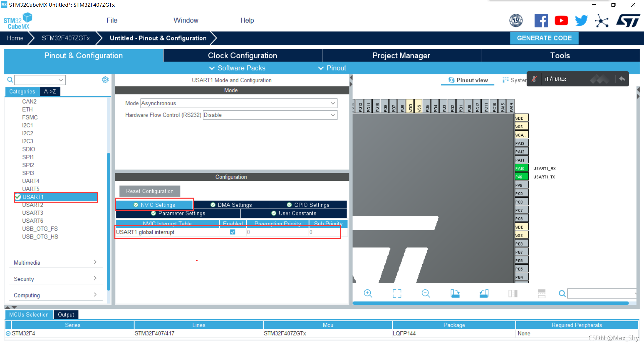Zoom out of the pinout view
This screenshot has height=345, width=644.
(x=426, y=294)
